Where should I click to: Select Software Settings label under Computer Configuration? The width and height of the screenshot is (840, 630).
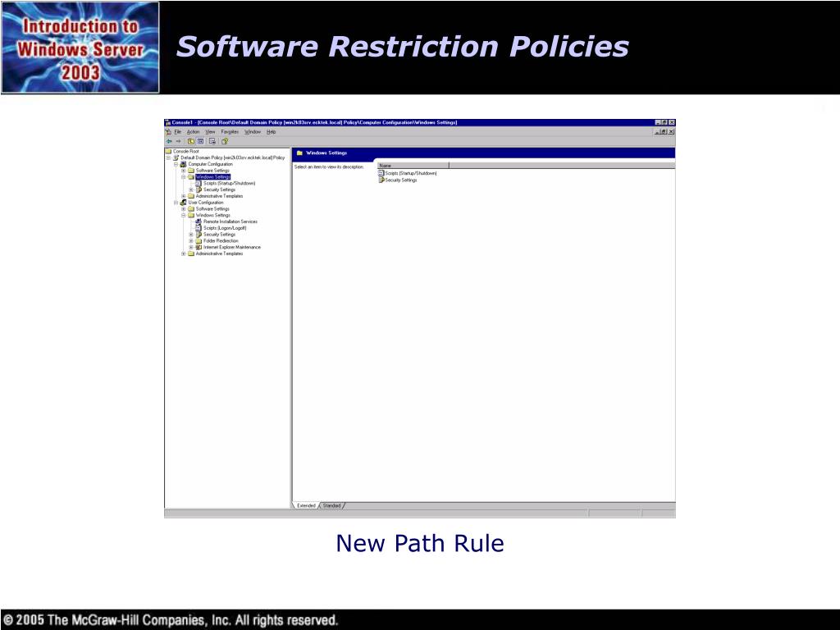pyautogui.click(x=212, y=171)
